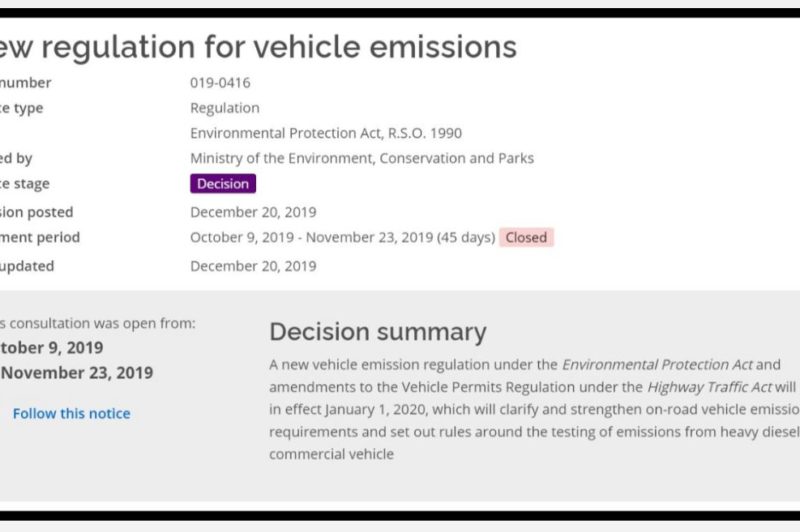
Task: Click the Environmental Protection Act, R.S.O. 1990 text
Action: pos(325,133)
